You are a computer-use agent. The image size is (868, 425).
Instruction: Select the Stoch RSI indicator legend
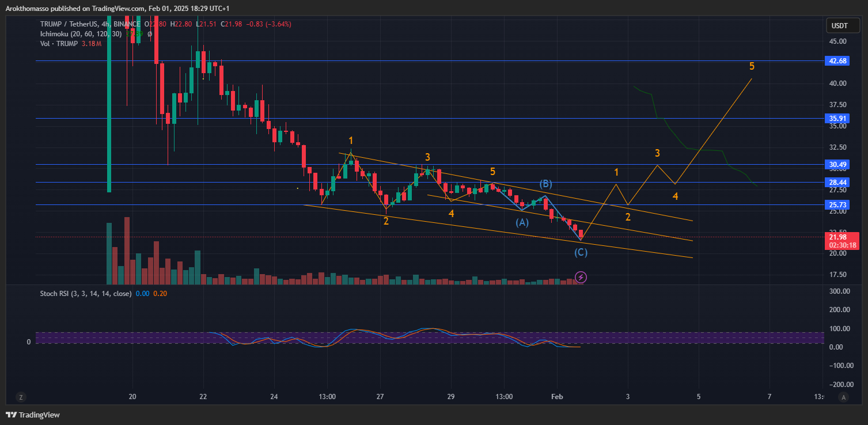point(86,294)
